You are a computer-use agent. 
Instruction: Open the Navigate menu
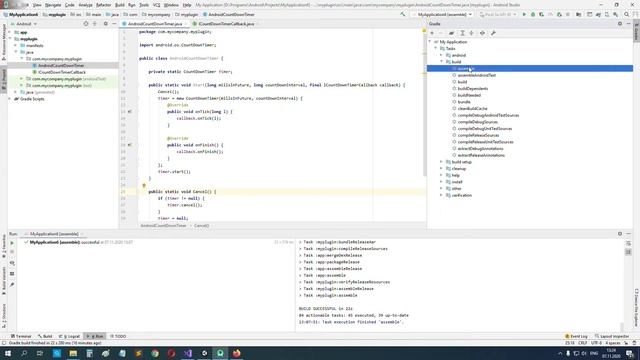click(53, 5)
